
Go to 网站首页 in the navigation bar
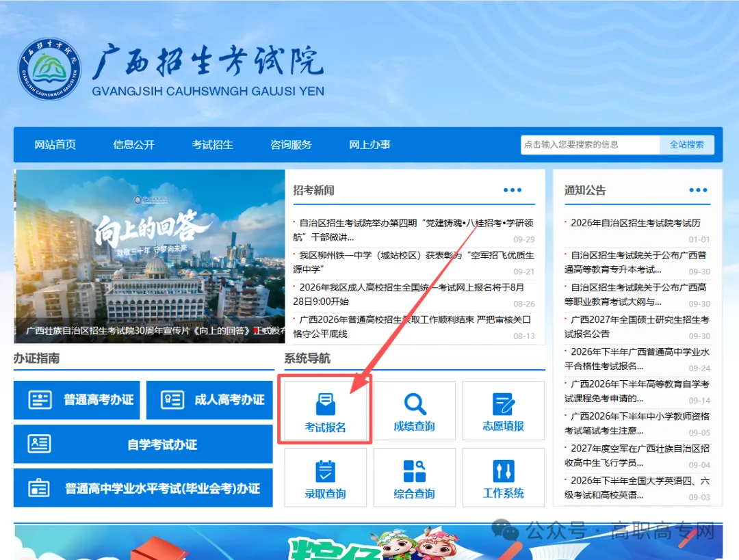[55, 144]
